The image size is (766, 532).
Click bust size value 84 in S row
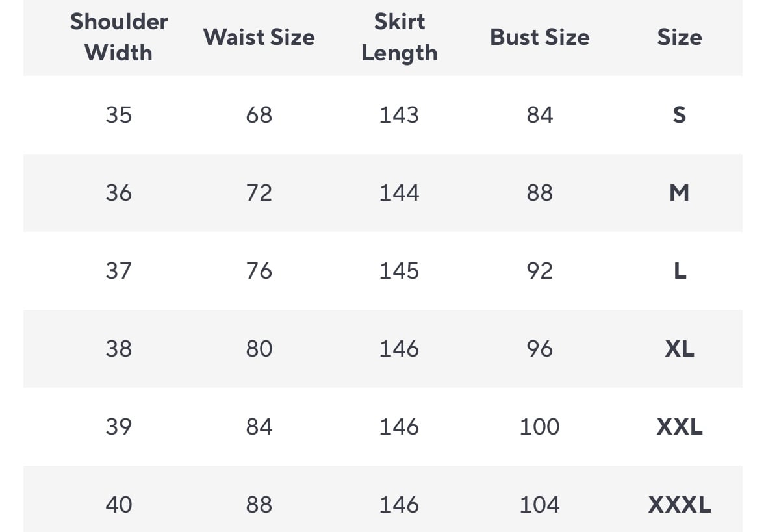coord(539,115)
